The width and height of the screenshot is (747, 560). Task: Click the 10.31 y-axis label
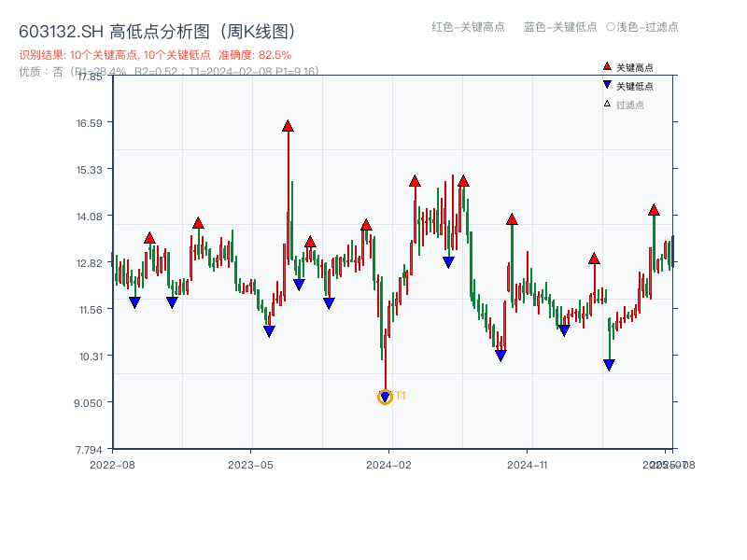point(91,357)
